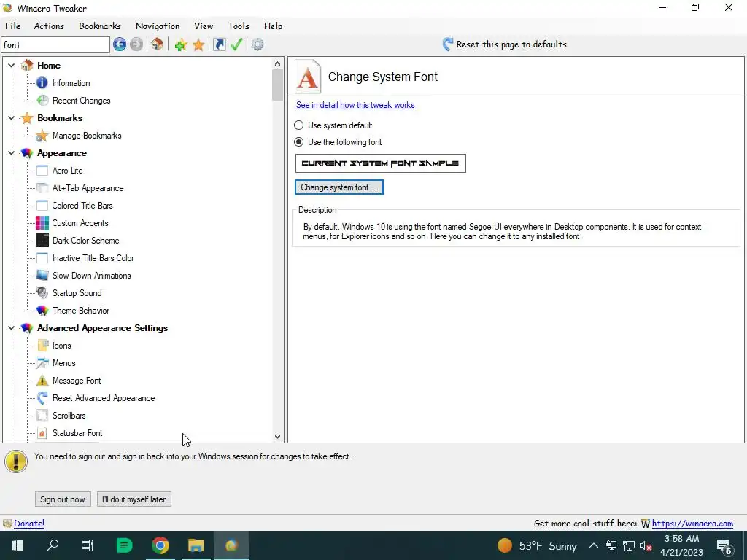Collapse the Bookmarks tree node
Image resolution: width=747 pixels, height=560 pixels.
click(x=11, y=117)
